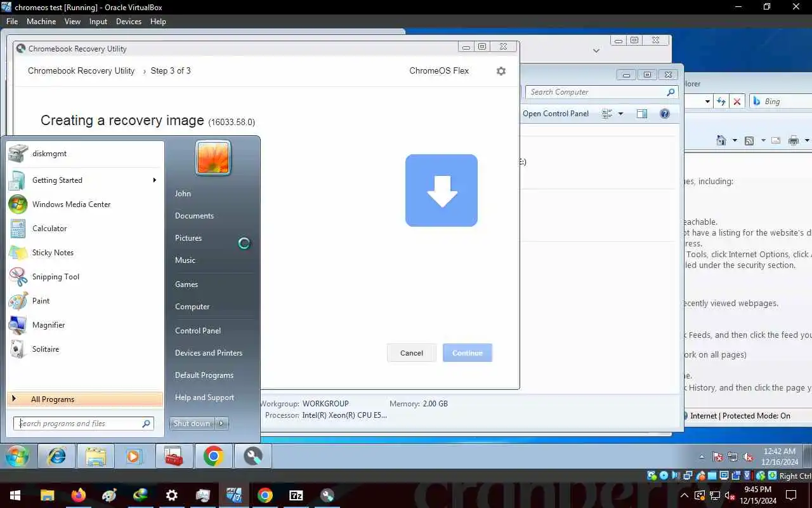Open the VirtualBox View menu

[72, 22]
